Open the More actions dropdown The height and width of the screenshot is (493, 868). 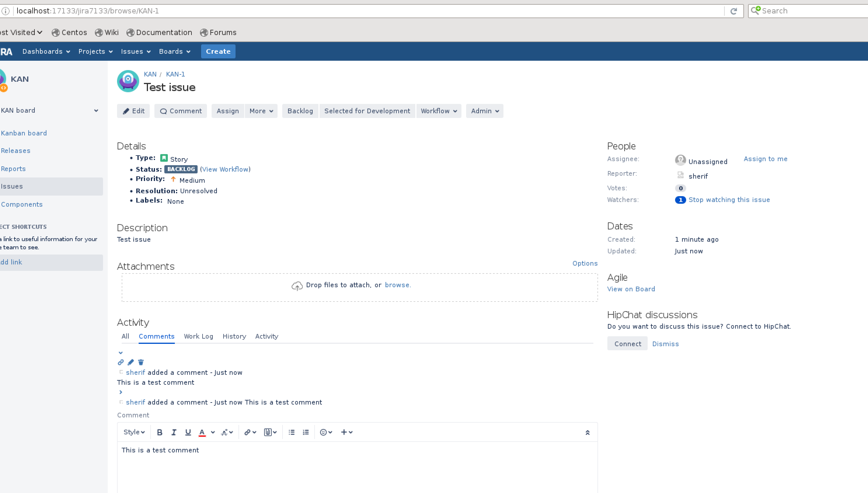[261, 111]
